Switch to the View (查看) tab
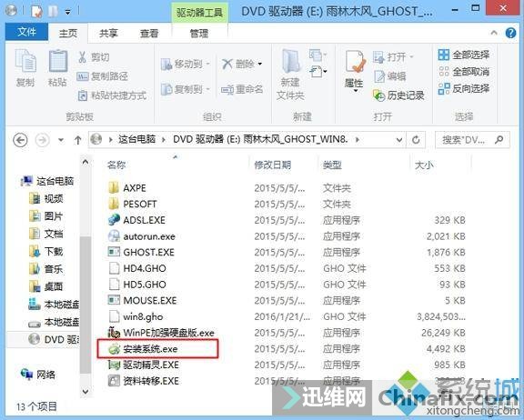The width and height of the screenshot is (524, 420). pos(149,34)
